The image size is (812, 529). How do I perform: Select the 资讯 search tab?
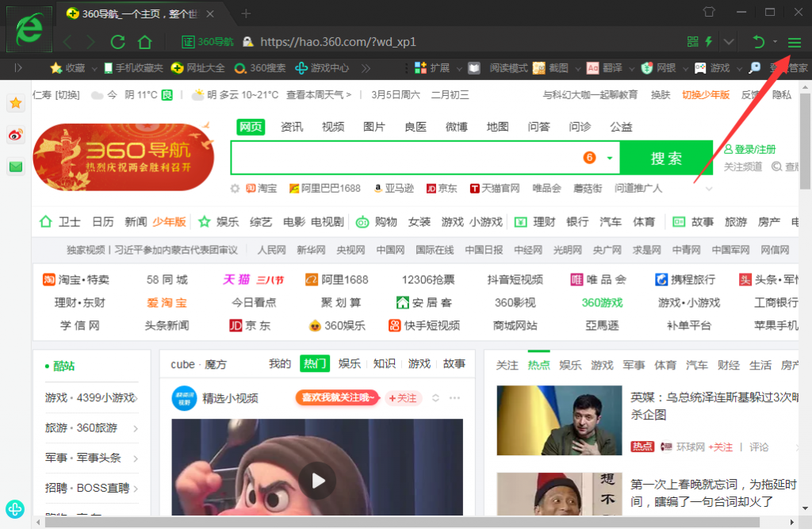292,127
